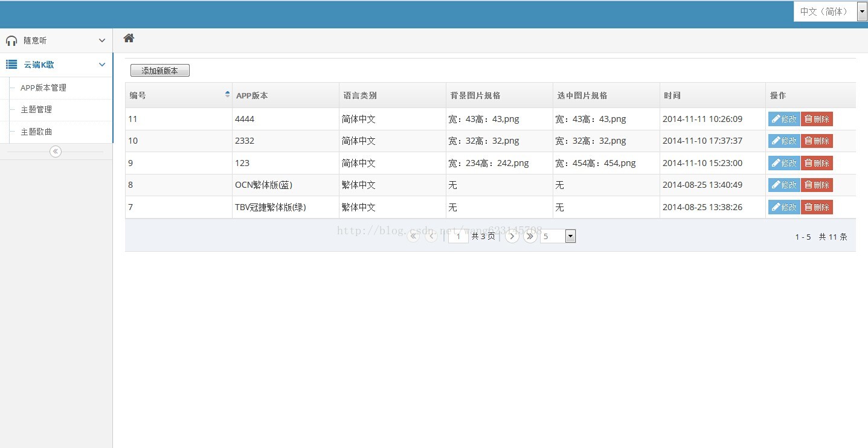Viewport: 868px width, 448px height.
Task: Go to the next page of results
Action: click(x=512, y=236)
